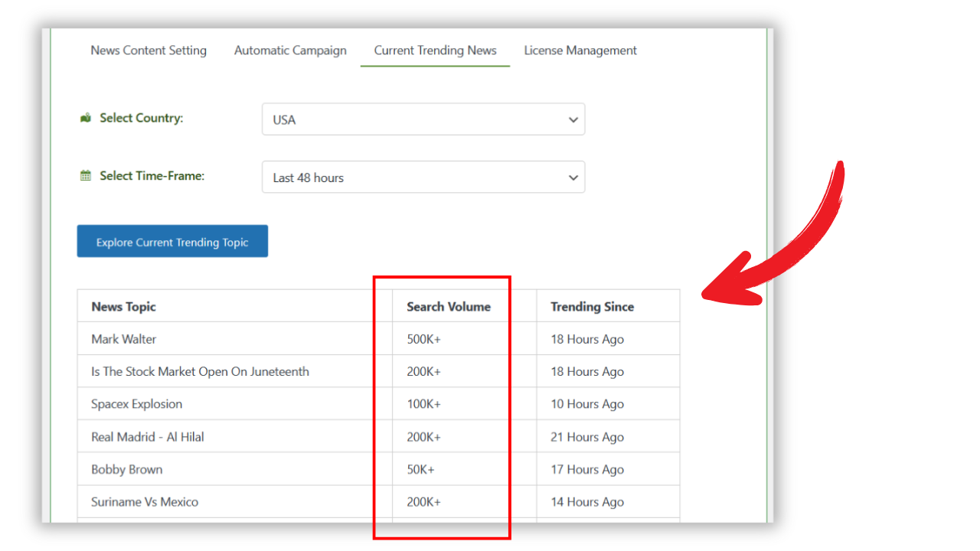Select the Current Trending News tab
The width and height of the screenshot is (980, 551).
(x=435, y=51)
